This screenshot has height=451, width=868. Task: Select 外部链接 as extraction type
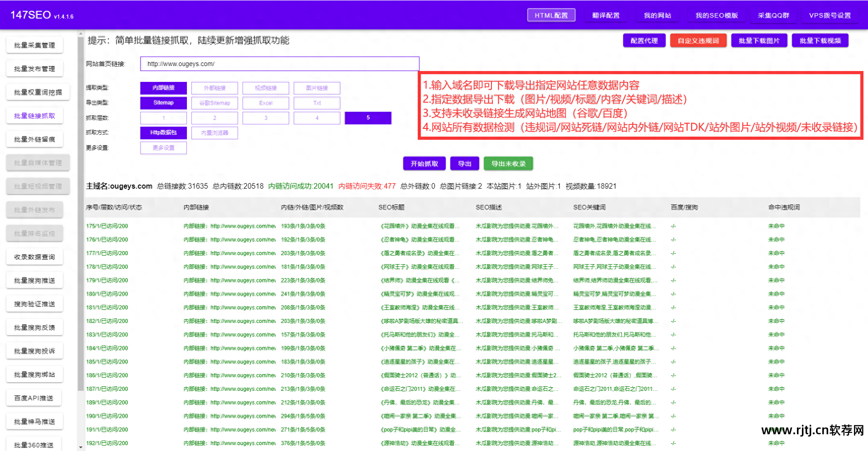[215, 88]
